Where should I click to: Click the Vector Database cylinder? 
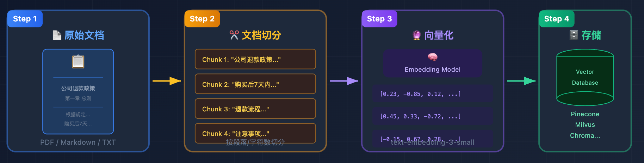(585, 78)
